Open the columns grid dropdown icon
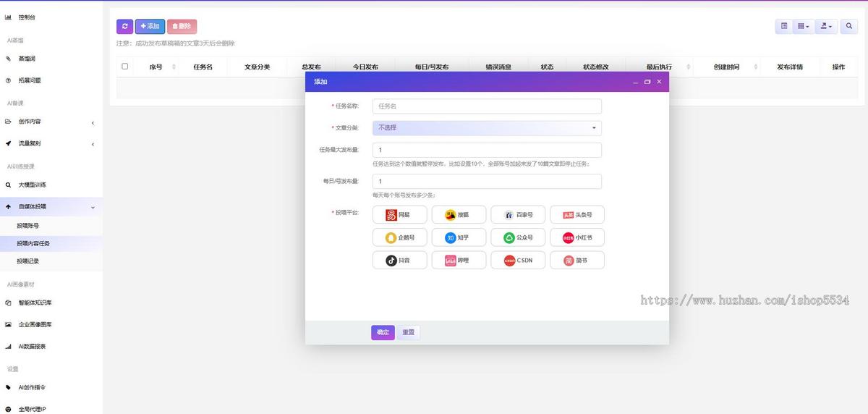Image resolution: width=868 pixels, height=414 pixels. tap(803, 26)
